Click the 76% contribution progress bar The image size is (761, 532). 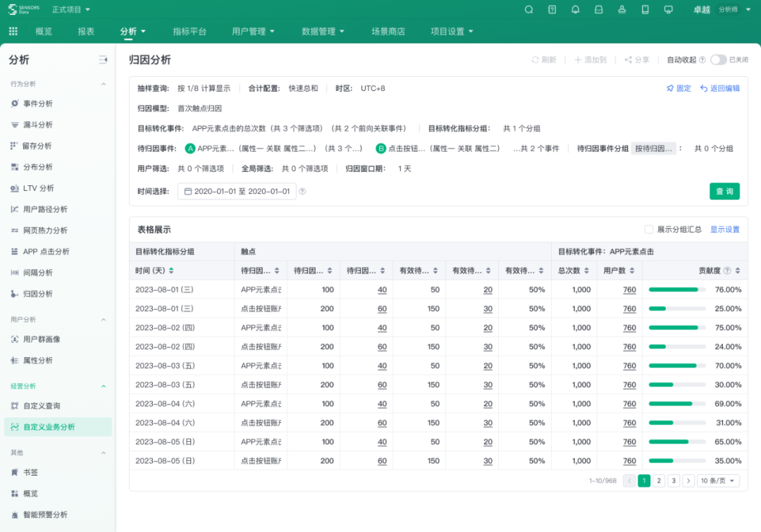click(676, 289)
